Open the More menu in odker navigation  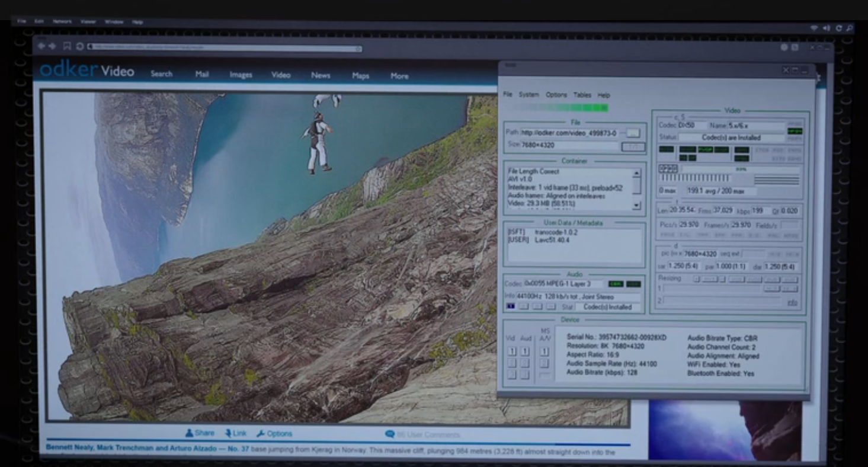(399, 76)
